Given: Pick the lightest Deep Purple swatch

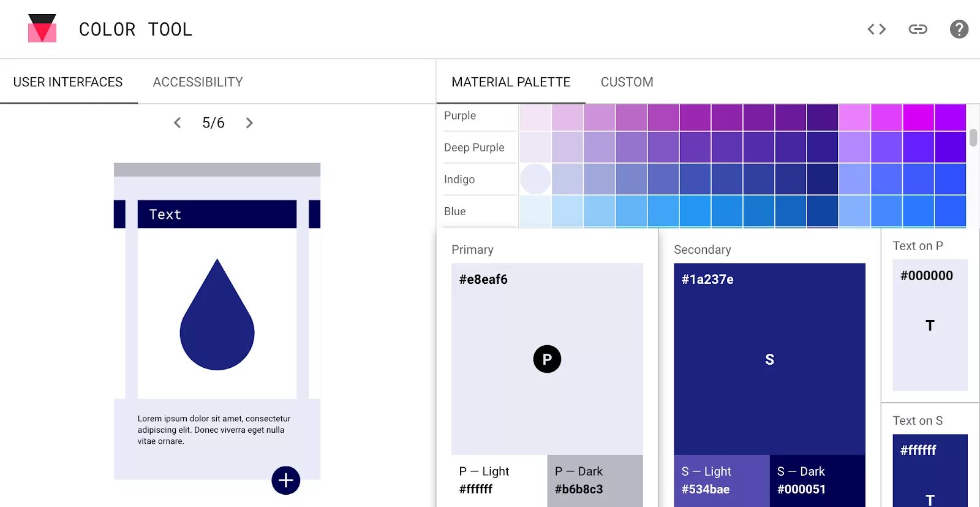Looking at the screenshot, I should [535, 147].
